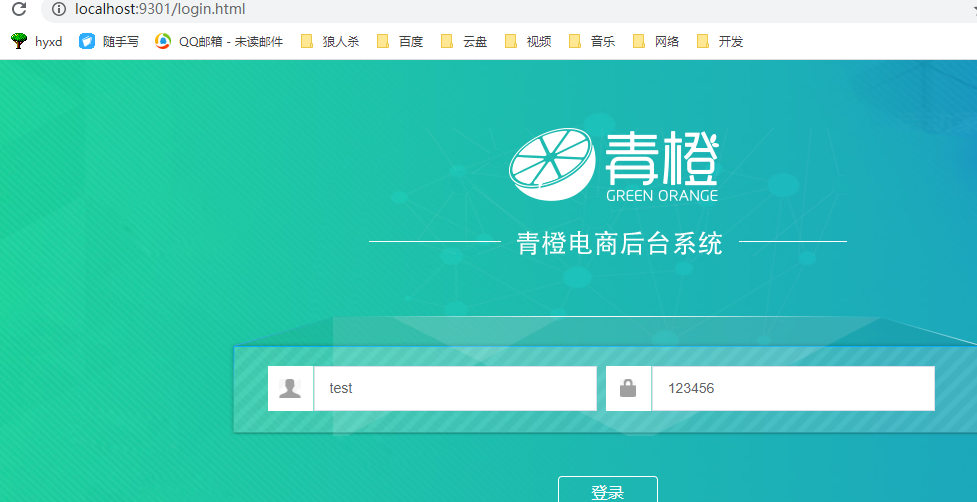Focus the username field containing test
Viewport: 977px width, 502px height.
[x=455, y=389]
